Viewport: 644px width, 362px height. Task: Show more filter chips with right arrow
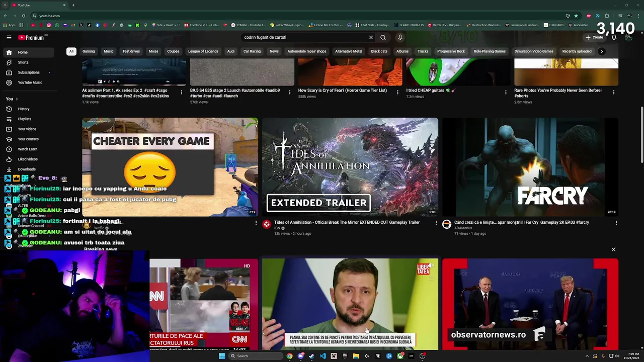coord(601,51)
